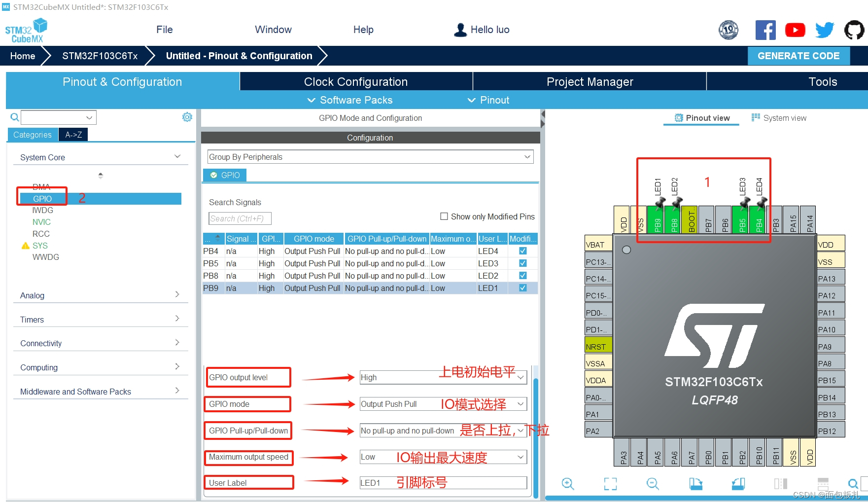Toggle horizontal split view icon

[823, 484]
